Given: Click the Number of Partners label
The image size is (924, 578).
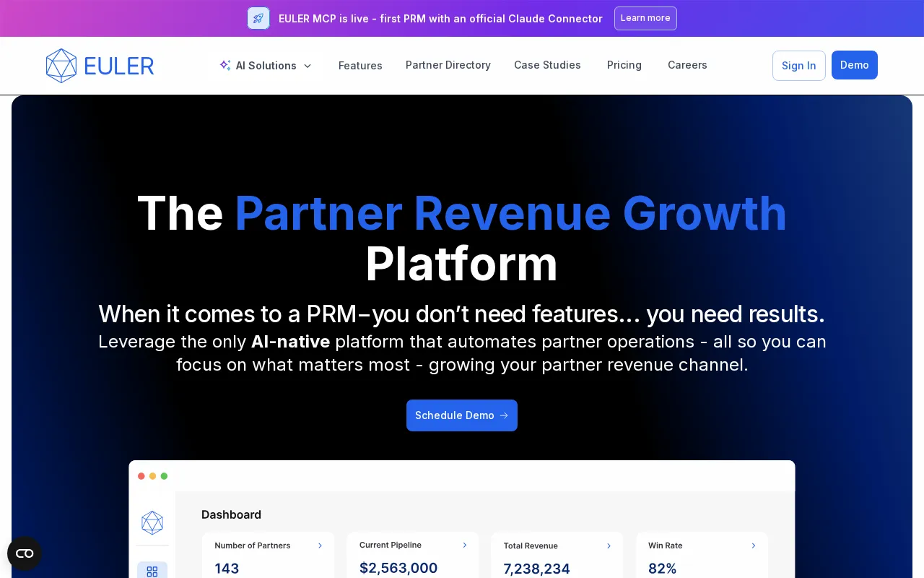Looking at the screenshot, I should click(253, 545).
